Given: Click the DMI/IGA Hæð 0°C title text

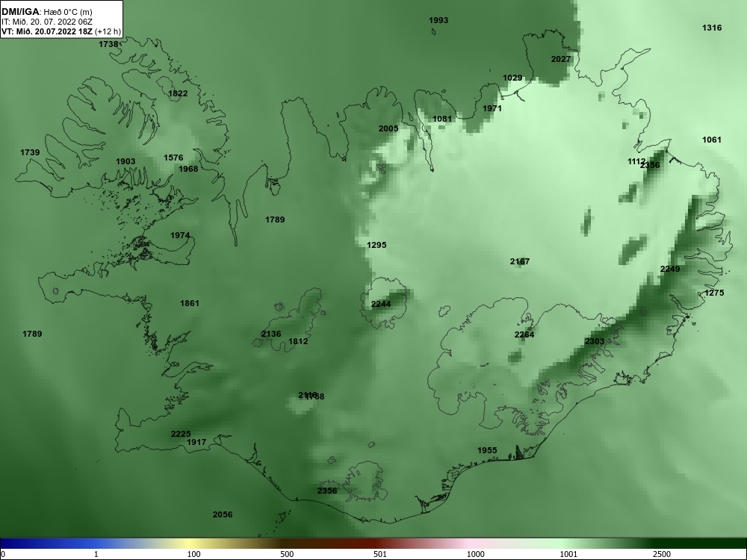Looking at the screenshot, I should click(46, 11).
